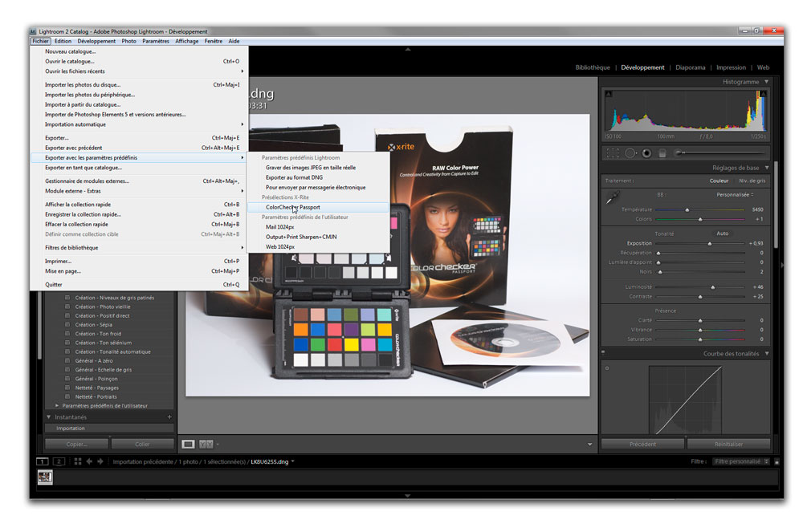Choose ColorChecker Passport export preset

[x=318, y=207]
